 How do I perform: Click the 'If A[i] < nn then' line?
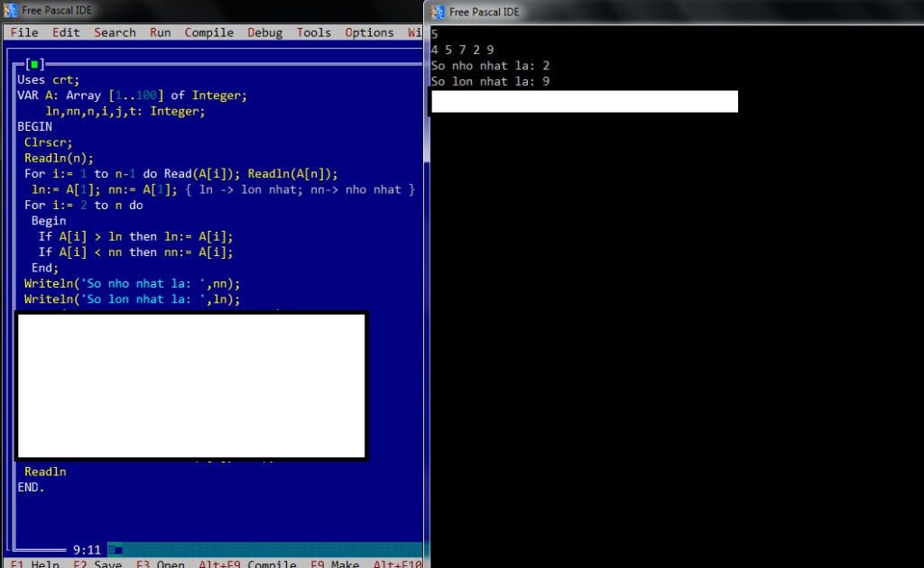click(135, 252)
